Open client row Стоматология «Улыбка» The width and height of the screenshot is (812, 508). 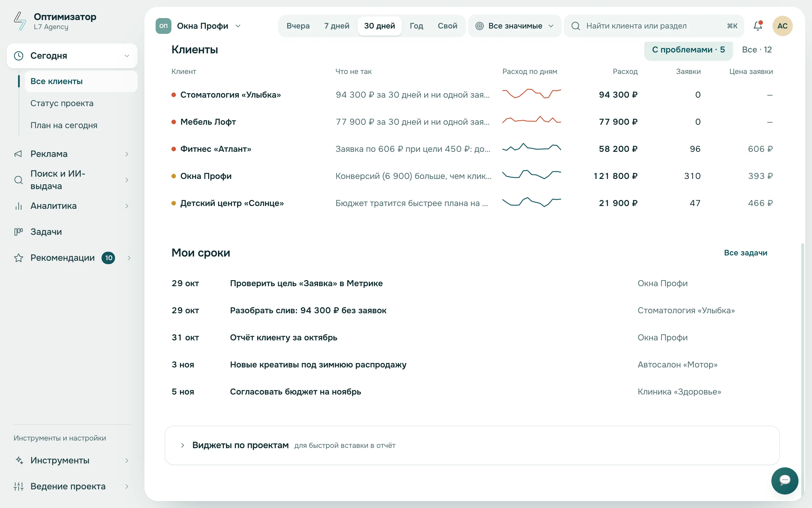[472, 95]
